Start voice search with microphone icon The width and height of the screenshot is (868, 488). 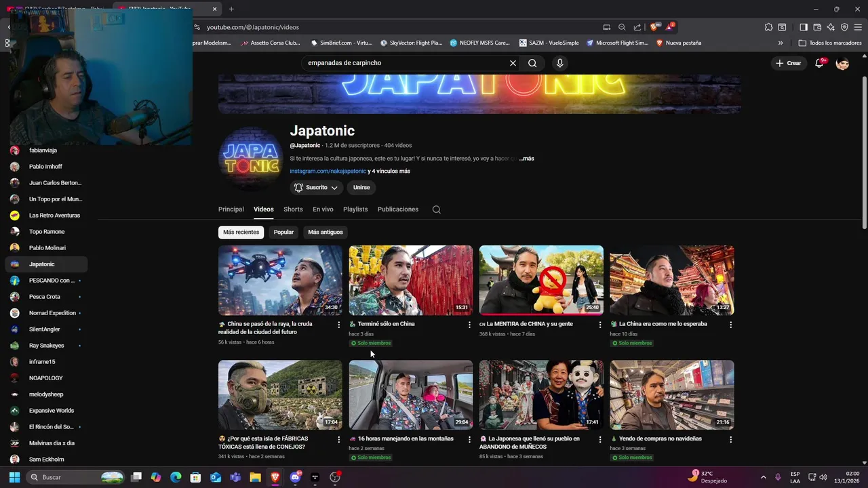(x=559, y=63)
